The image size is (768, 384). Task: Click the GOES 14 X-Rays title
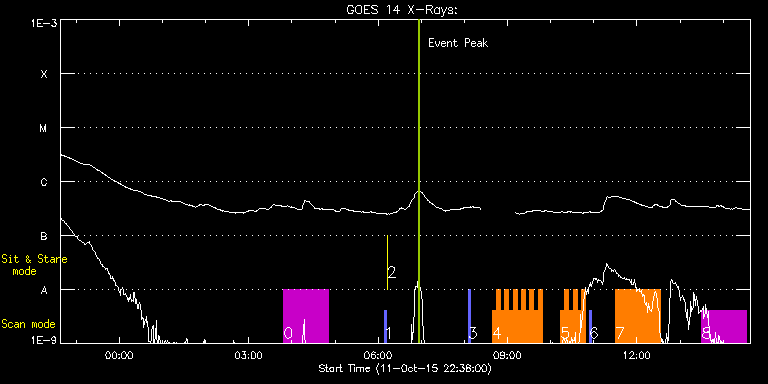[x=402, y=10]
